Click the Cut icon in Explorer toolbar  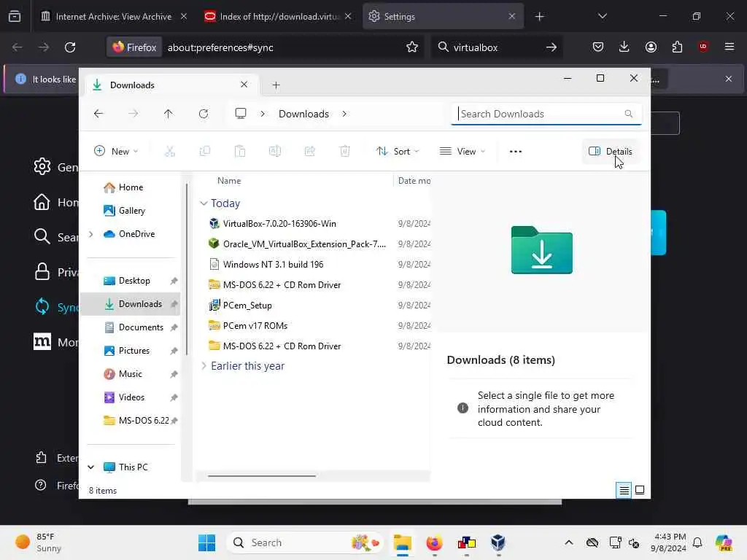(169, 152)
